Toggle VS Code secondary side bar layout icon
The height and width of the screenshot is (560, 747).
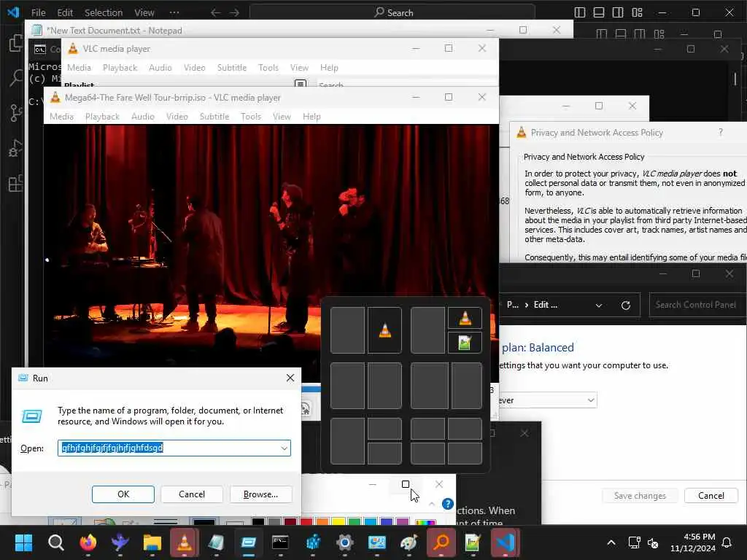(618, 12)
